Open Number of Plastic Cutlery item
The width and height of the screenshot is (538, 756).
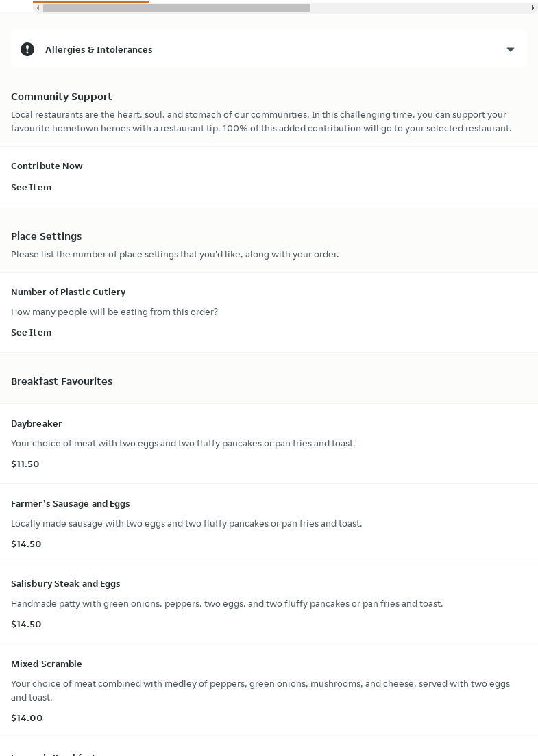click(68, 292)
